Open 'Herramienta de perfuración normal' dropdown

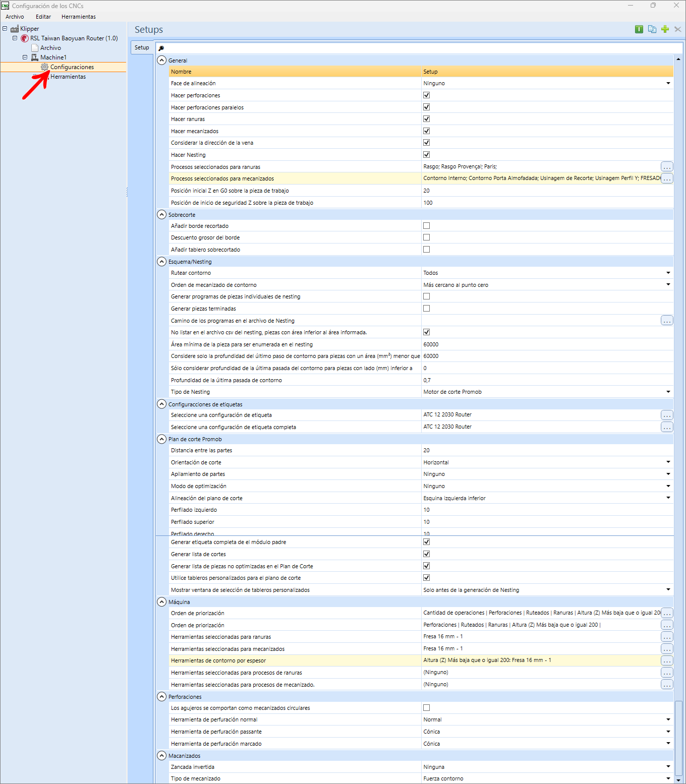[668, 720]
